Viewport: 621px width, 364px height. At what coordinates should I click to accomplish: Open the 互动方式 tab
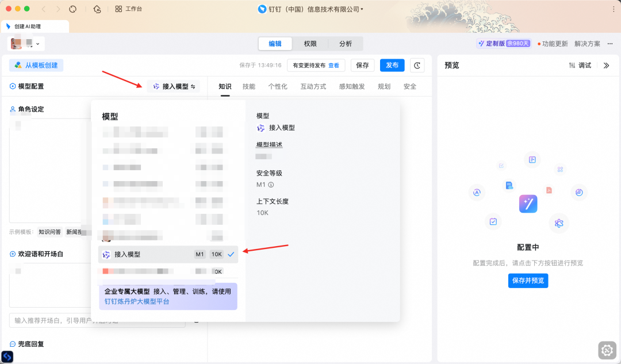[313, 86]
